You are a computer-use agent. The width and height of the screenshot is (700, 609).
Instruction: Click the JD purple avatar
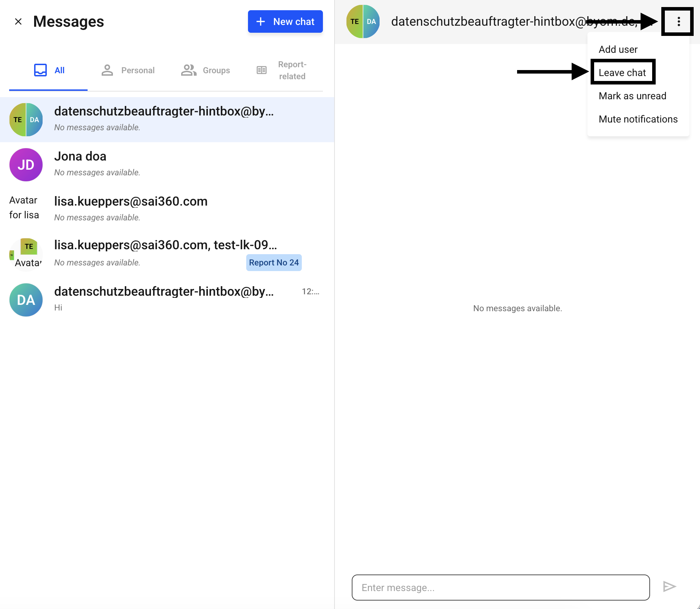tap(26, 165)
